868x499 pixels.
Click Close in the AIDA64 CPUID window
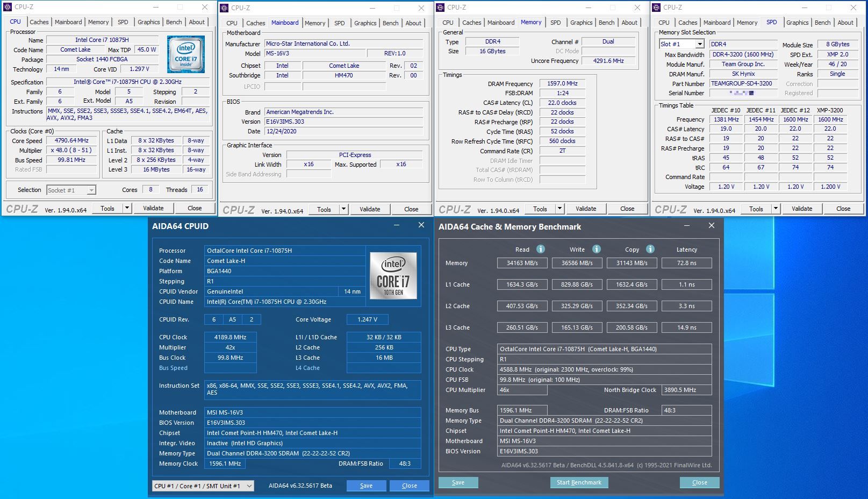point(410,486)
